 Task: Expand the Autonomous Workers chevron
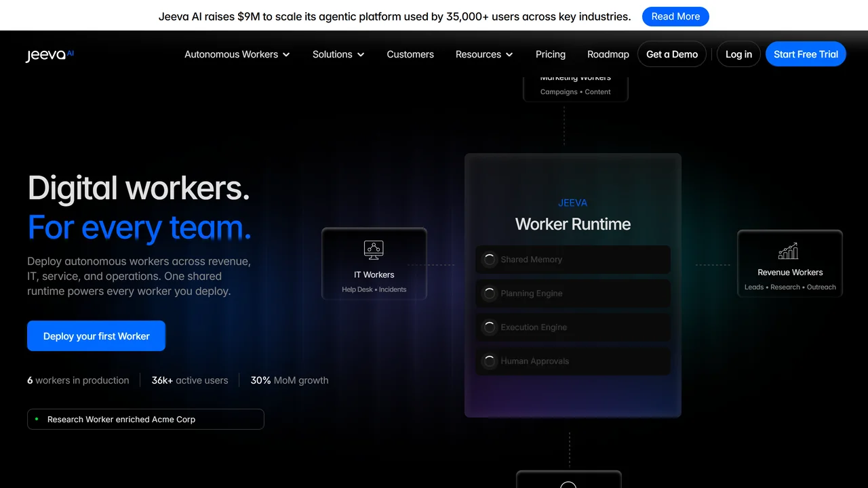click(x=286, y=54)
